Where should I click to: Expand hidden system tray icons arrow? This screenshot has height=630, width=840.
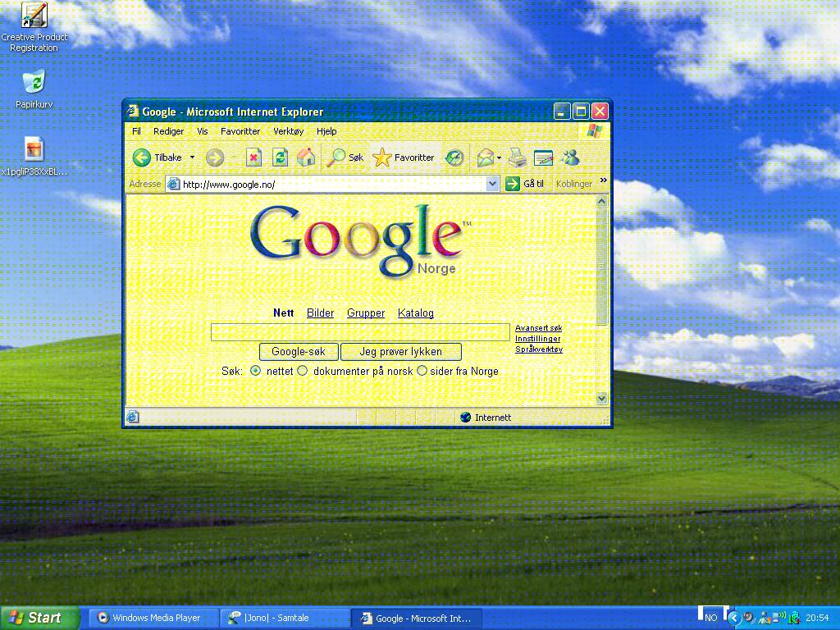coord(734,618)
